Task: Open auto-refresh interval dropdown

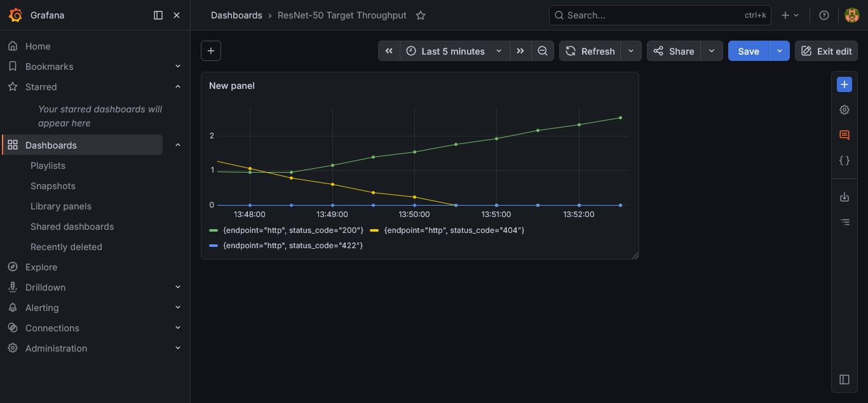Action: click(631, 51)
